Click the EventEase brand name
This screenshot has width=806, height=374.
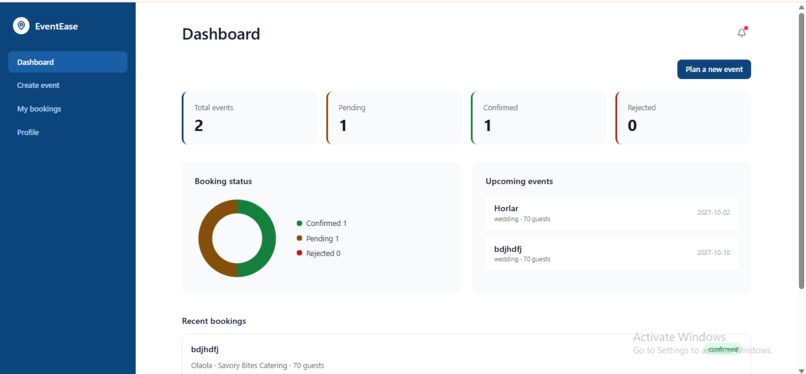point(57,26)
